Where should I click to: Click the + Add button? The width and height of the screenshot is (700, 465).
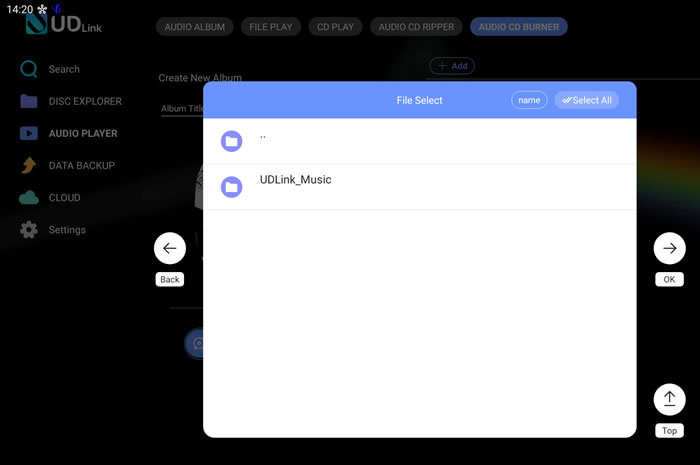coord(452,66)
